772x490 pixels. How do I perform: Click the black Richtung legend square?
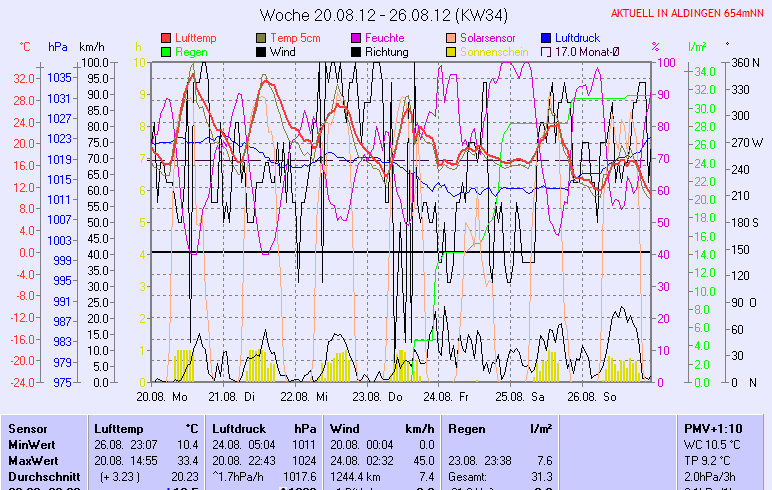(356, 52)
